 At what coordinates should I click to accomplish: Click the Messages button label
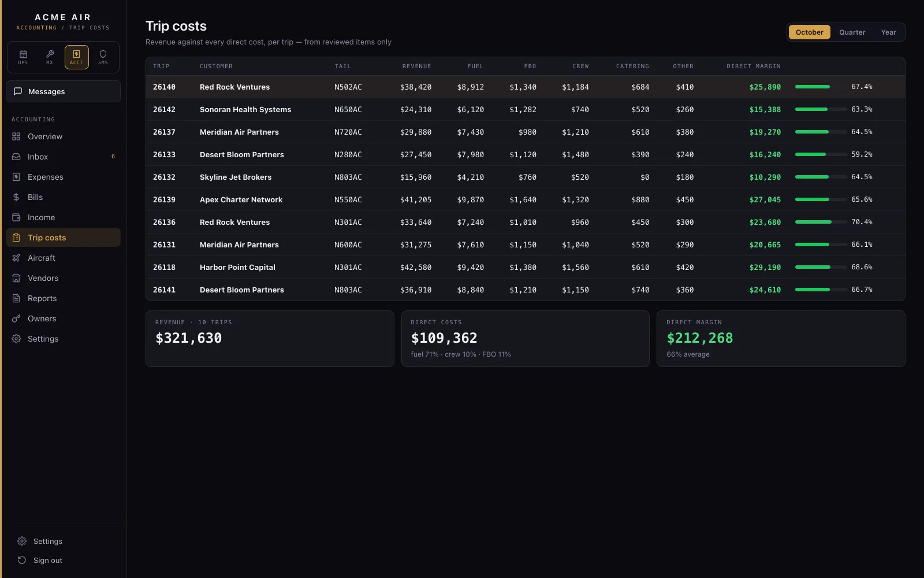46,91
